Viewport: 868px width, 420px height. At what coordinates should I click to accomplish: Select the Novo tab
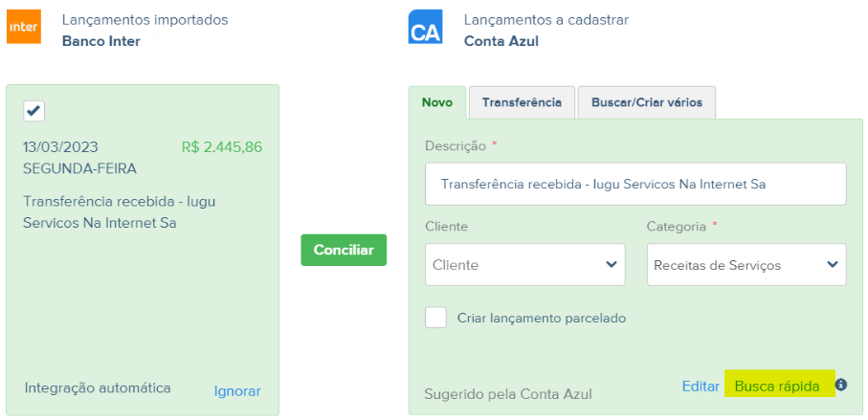point(437,102)
